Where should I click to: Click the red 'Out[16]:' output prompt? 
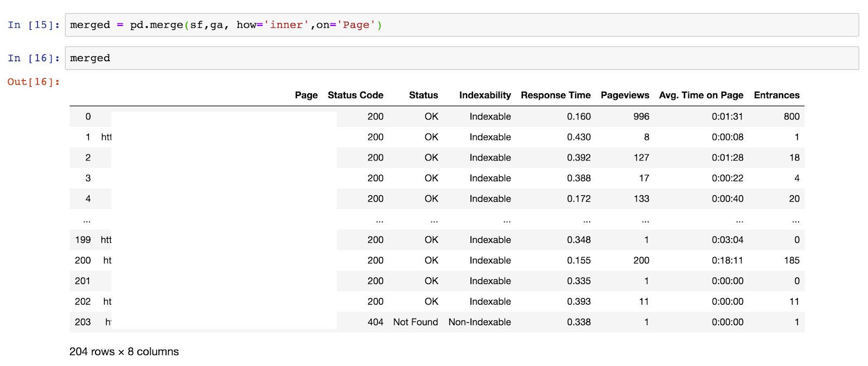(x=34, y=82)
